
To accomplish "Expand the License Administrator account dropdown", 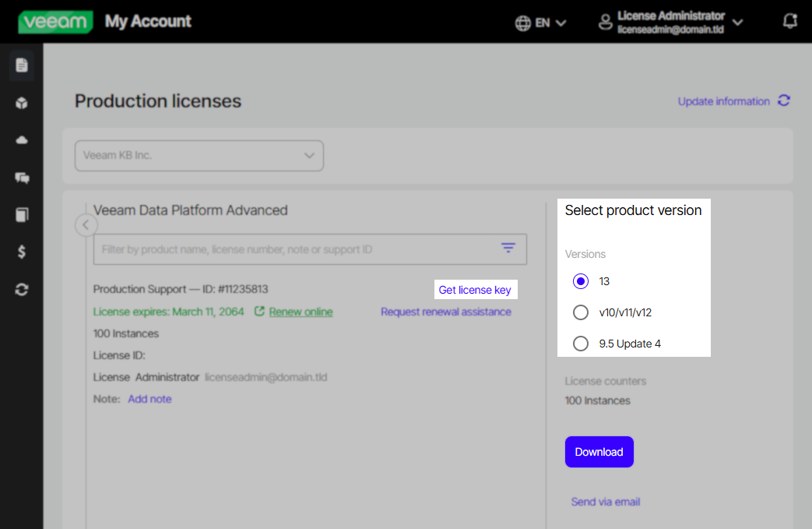I will coord(737,22).
